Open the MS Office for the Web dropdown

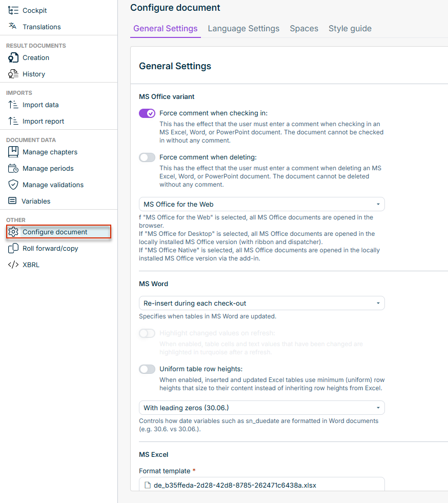[262, 205]
